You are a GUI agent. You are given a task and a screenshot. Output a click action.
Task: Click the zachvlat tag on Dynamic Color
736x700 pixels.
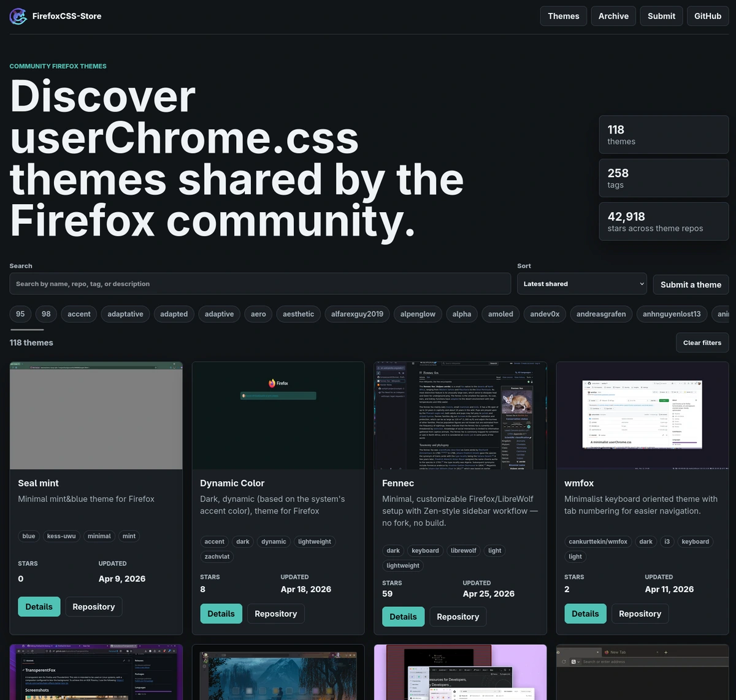coord(217,557)
